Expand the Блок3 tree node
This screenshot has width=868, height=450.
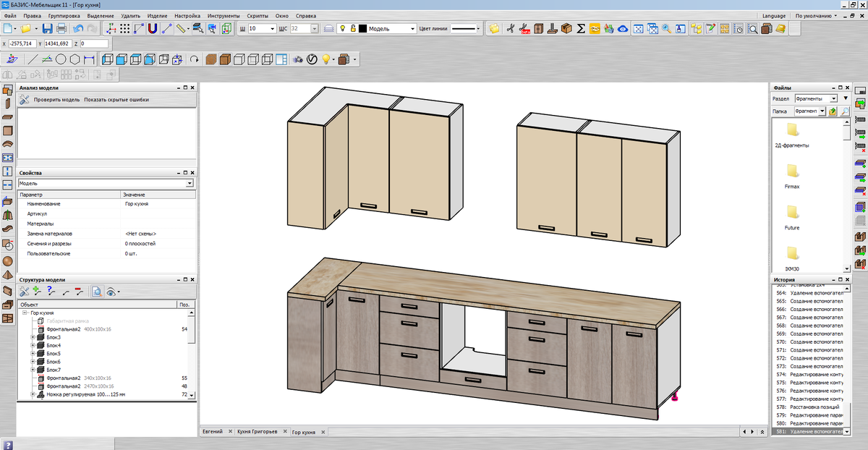pyautogui.click(x=33, y=338)
